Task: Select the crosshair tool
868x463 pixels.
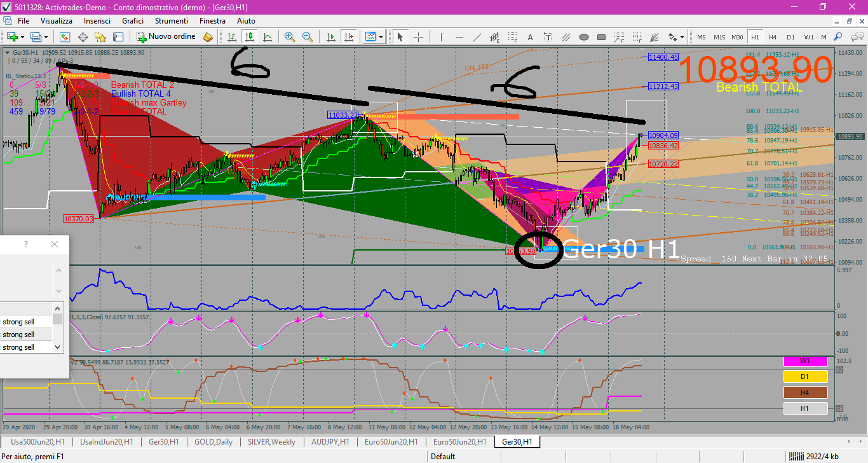Action: click(419, 37)
